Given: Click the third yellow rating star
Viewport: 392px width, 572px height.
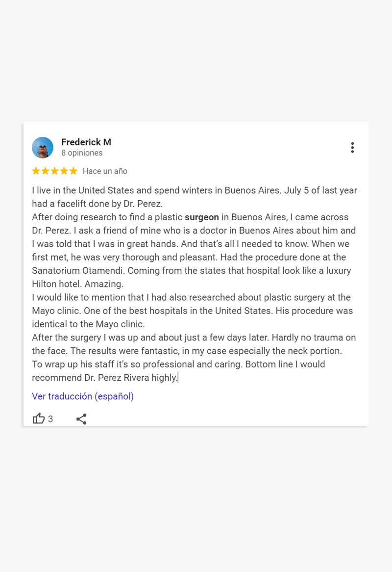Looking at the screenshot, I should tap(55, 171).
